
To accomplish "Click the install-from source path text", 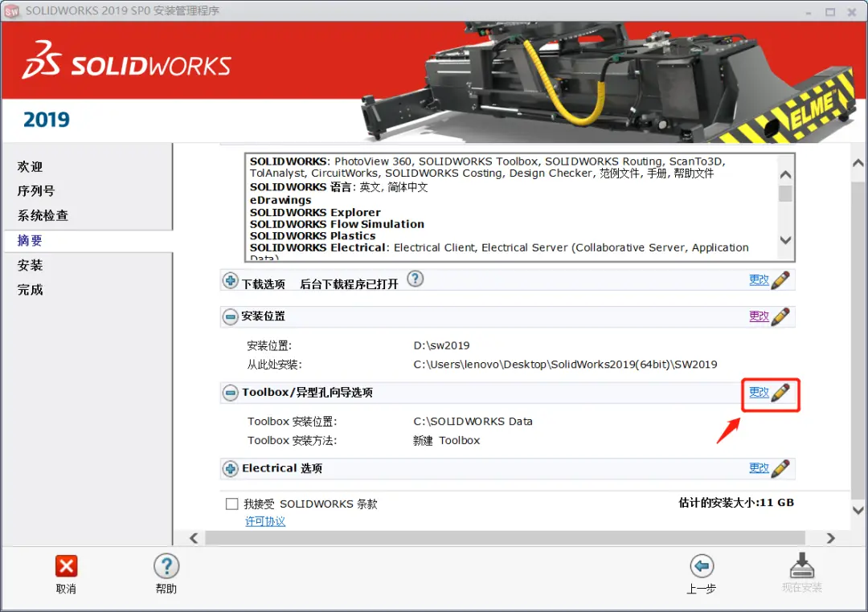I will click(x=565, y=365).
